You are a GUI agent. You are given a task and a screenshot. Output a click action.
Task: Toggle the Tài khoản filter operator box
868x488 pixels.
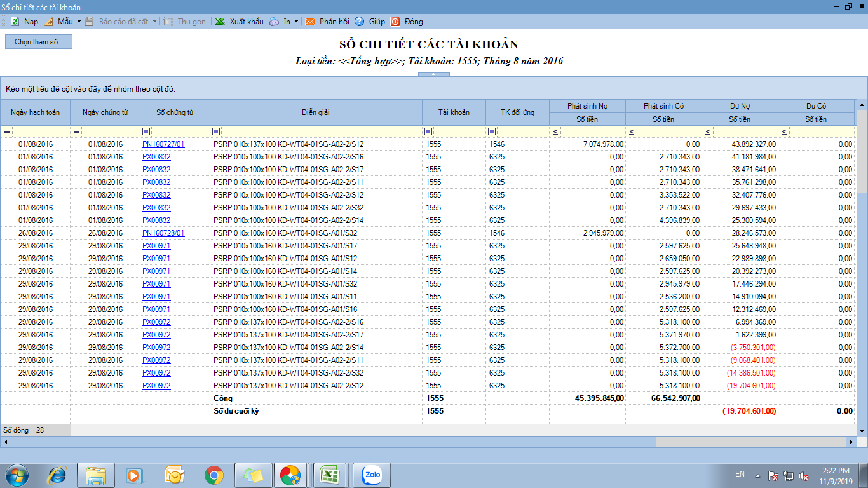(428, 132)
